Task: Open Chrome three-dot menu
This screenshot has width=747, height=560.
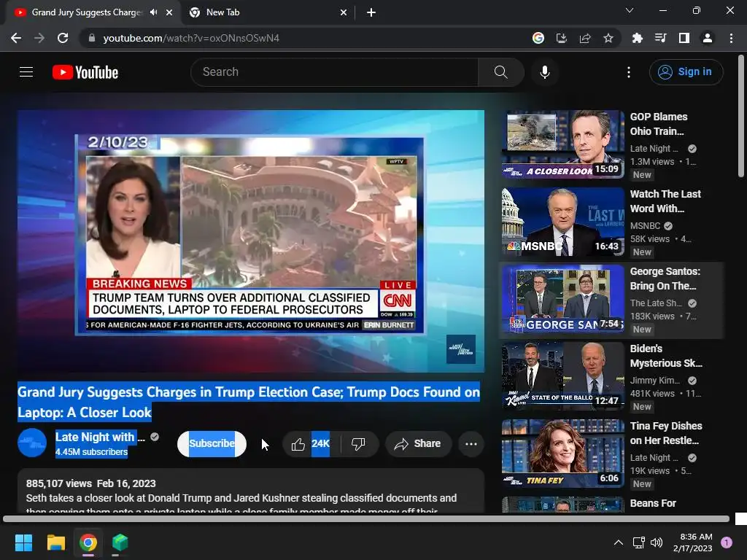Action: click(x=731, y=38)
